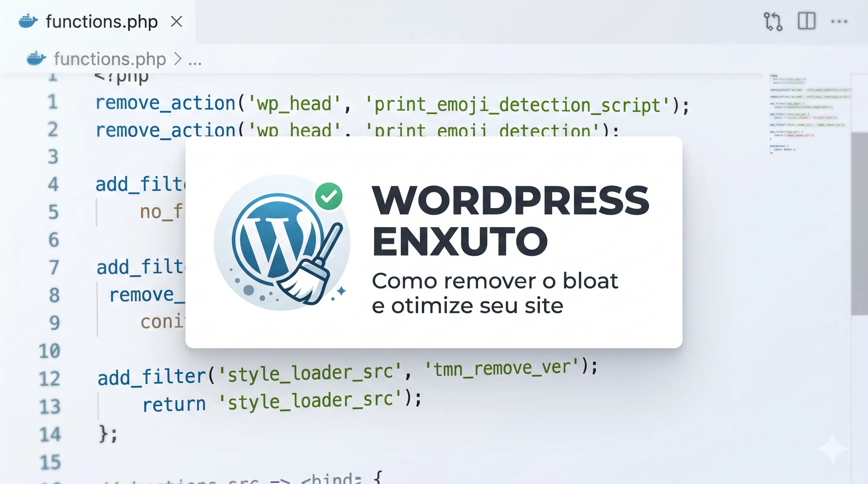Viewport: 868px width, 484px height.
Task: Click the Docker whale icon in tab
Action: click(28, 21)
